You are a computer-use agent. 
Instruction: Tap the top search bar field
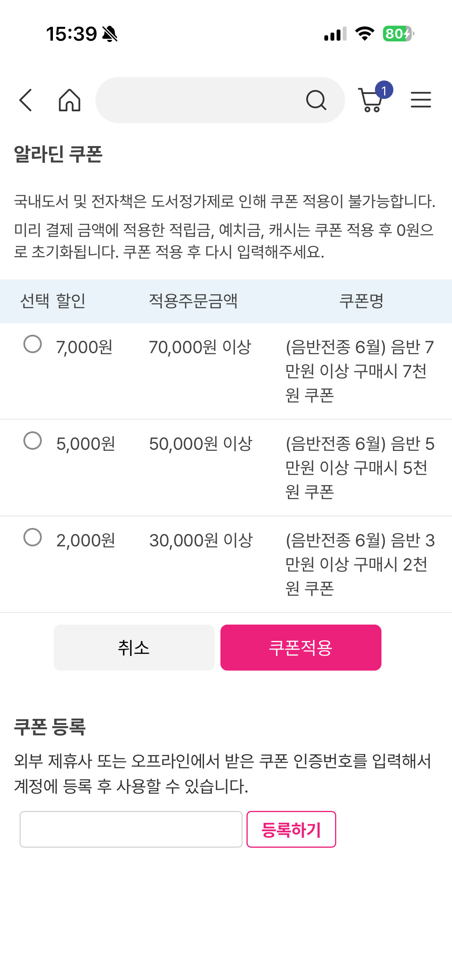click(x=199, y=100)
